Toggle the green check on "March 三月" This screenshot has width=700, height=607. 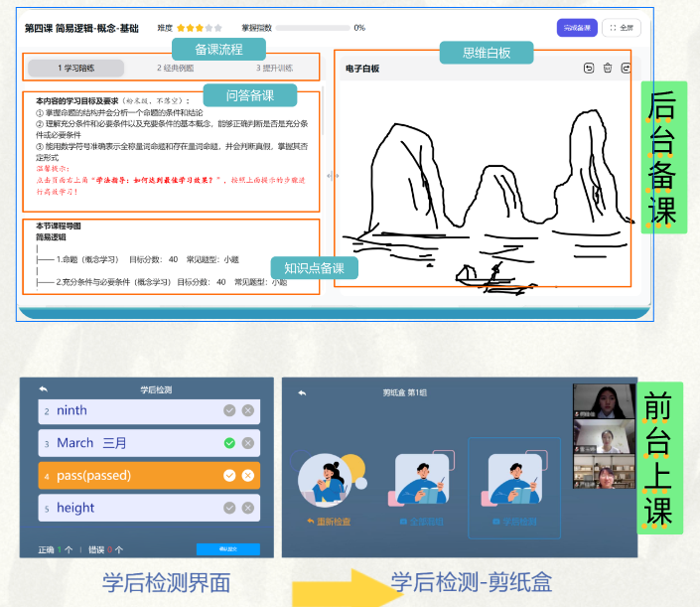229,443
